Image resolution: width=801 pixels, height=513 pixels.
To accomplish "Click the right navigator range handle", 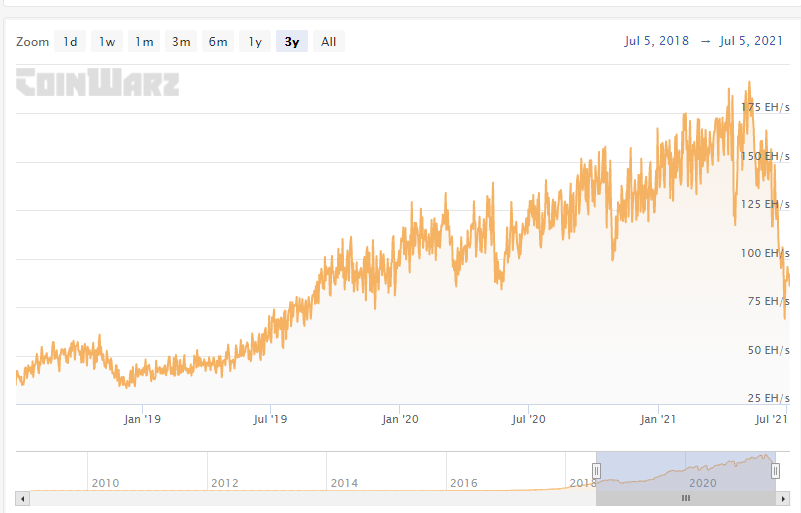I will tap(775, 471).
